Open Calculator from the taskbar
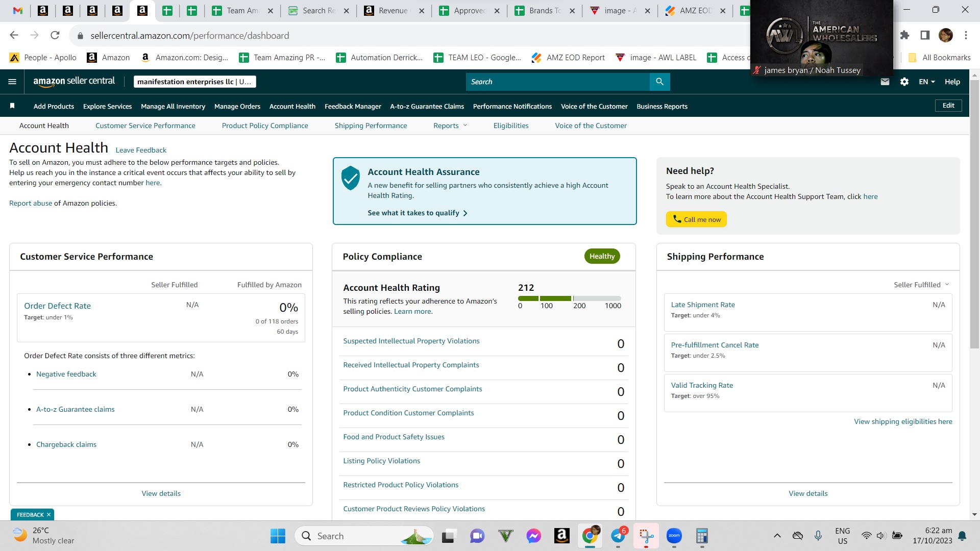Viewport: 980px width, 551px height. coord(702,536)
